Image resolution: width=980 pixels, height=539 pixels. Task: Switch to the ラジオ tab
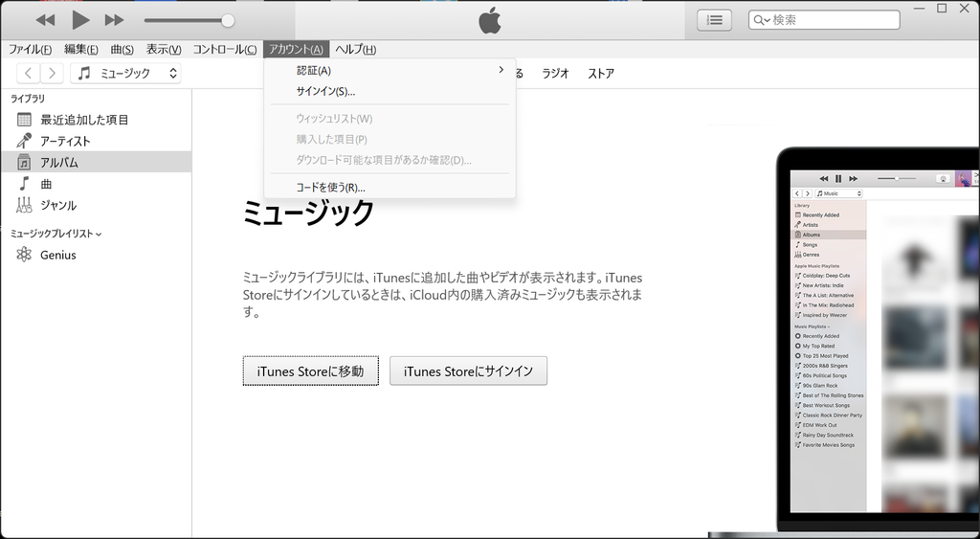coord(555,74)
